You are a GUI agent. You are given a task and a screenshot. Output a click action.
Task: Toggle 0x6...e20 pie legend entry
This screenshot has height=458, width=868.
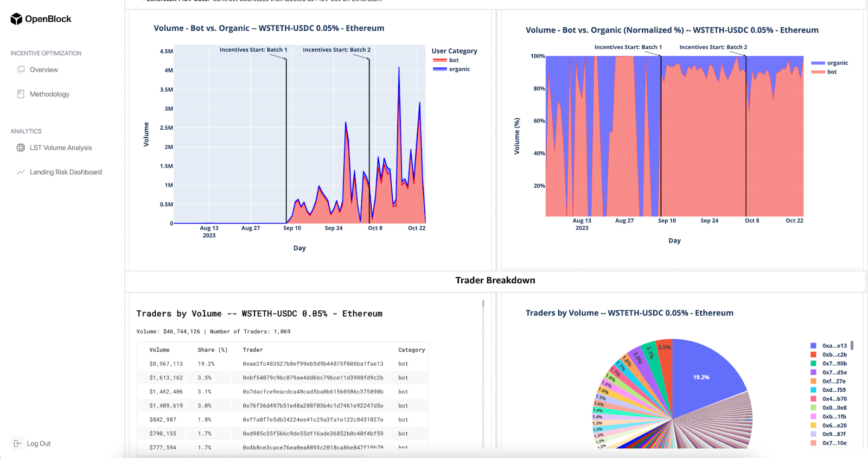click(x=828, y=425)
